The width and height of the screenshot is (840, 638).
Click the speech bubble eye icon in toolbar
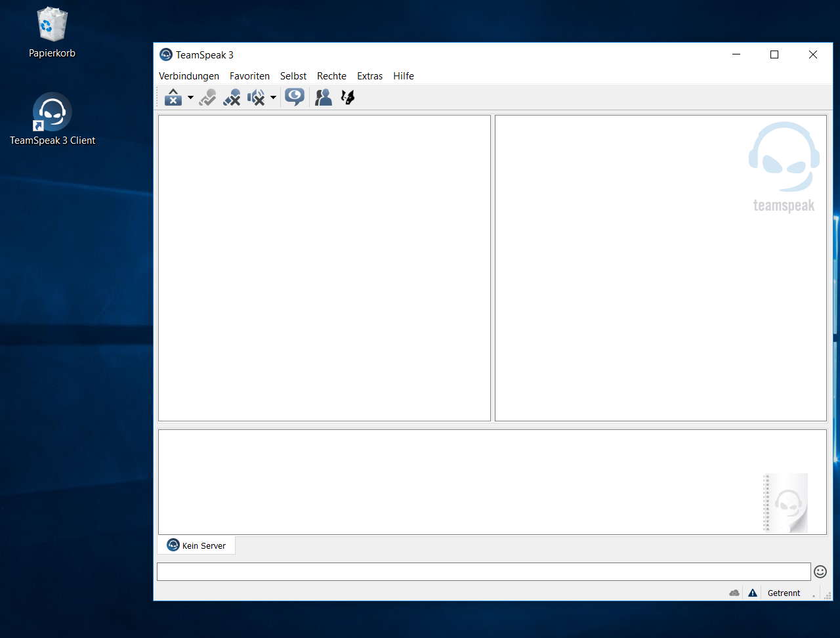point(295,98)
